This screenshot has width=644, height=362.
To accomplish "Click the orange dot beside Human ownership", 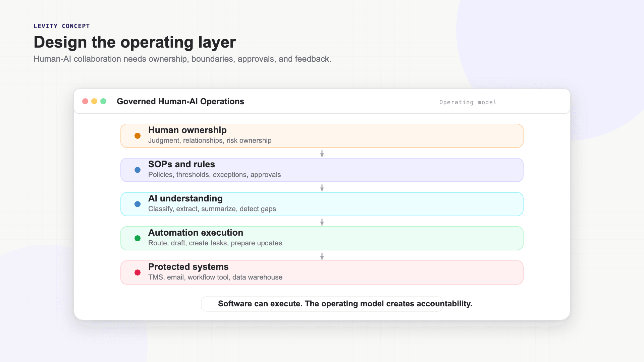I will coord(138,136).
